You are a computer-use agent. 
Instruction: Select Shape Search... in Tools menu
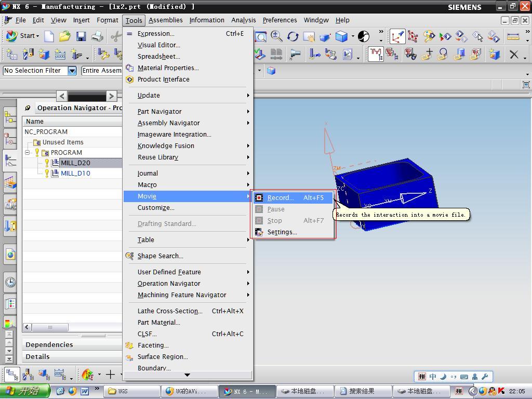188,256
